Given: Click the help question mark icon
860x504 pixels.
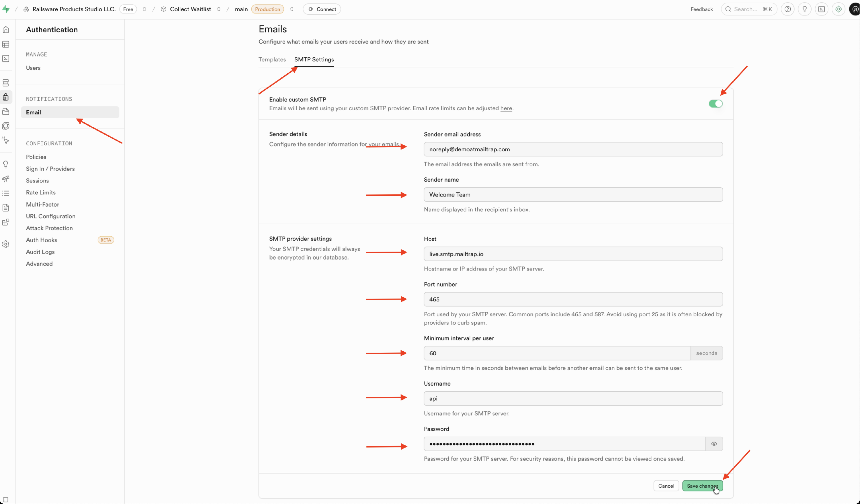Looking at the screenshot, I should [x=788, y=9].
